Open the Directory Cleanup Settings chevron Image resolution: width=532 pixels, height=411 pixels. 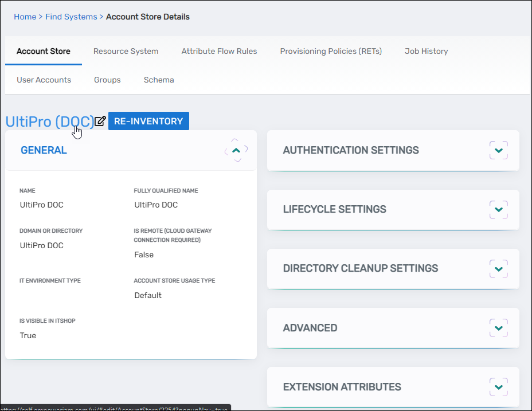[498, 268]
